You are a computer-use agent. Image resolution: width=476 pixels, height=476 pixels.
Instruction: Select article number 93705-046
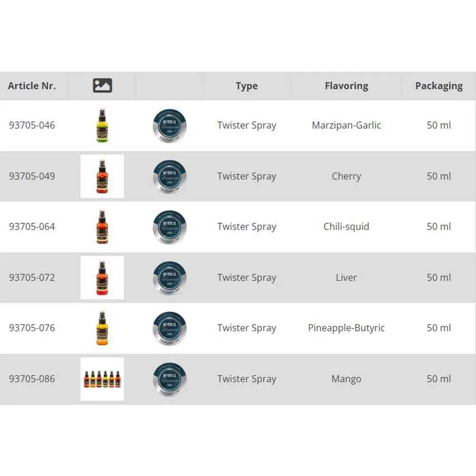point(32,126)
